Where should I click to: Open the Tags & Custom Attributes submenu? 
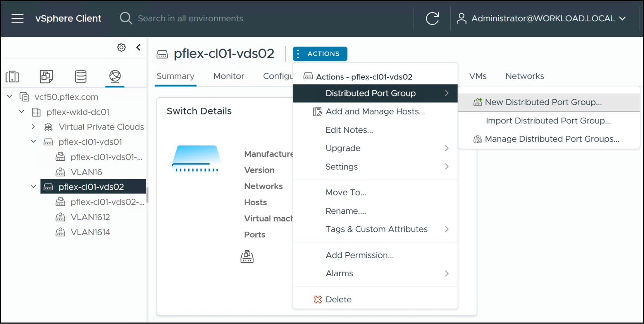375,229
